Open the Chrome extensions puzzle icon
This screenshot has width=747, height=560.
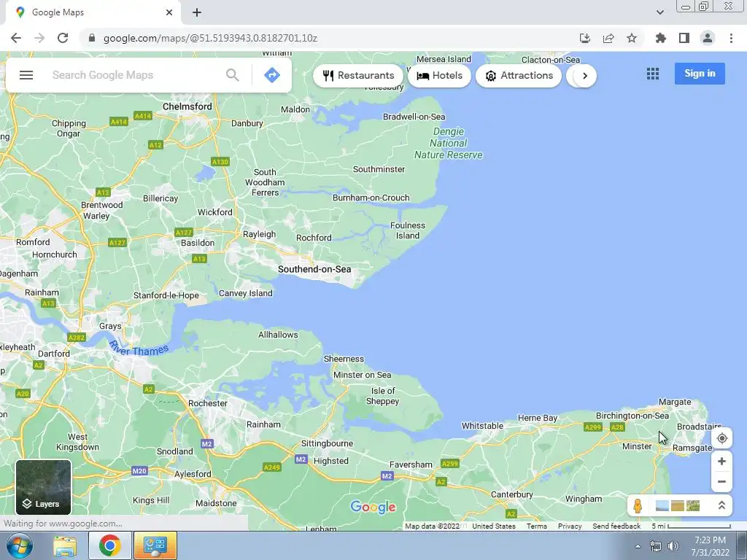click(x=660, y=38)
